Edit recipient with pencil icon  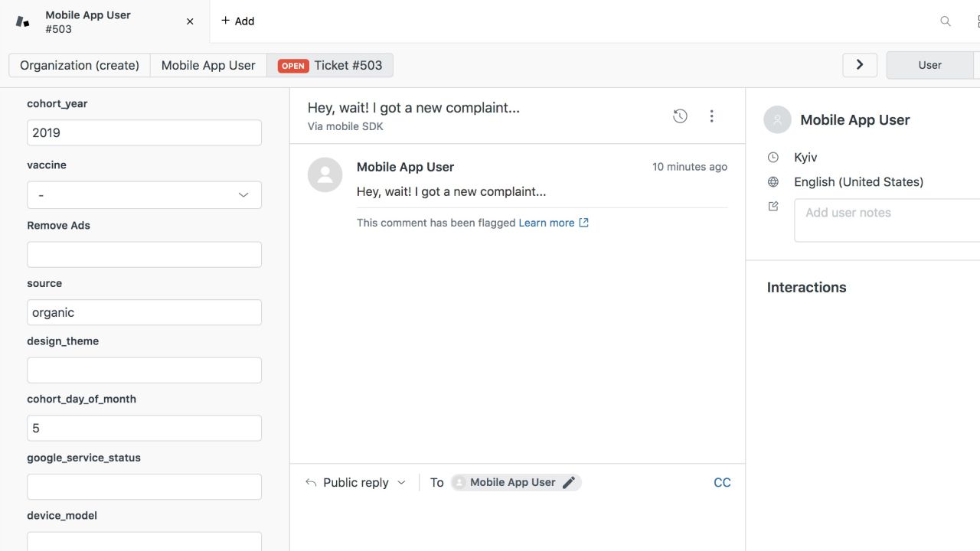click(569, 483)
